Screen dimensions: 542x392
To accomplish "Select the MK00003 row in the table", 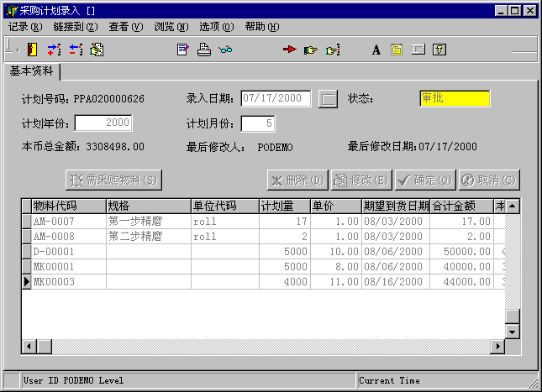I will click(67, 282).
